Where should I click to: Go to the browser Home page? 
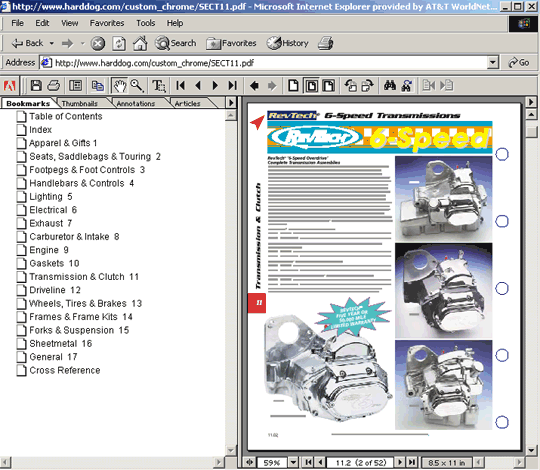[x=140, y=43]
